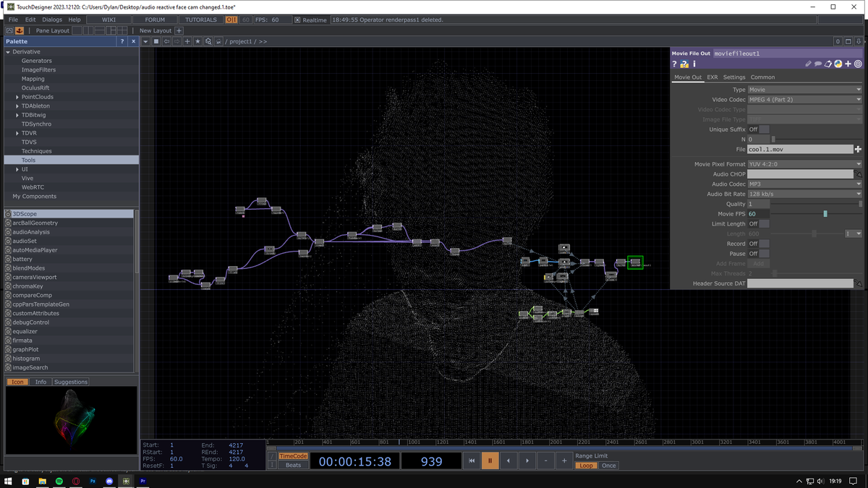The height and width of the screenshot is (488, 868).
Task: Open the Video Codec dropdown
Action: (x=804, y=100)
